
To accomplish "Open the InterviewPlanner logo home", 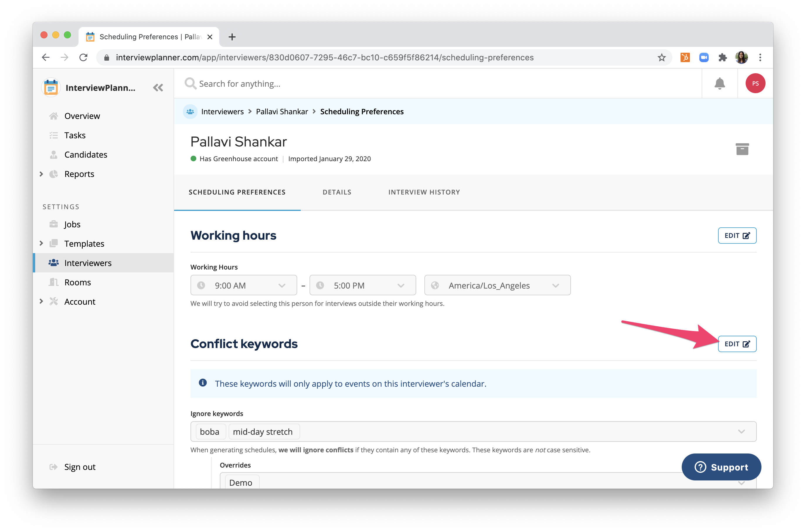I will [x=51, y=88].
